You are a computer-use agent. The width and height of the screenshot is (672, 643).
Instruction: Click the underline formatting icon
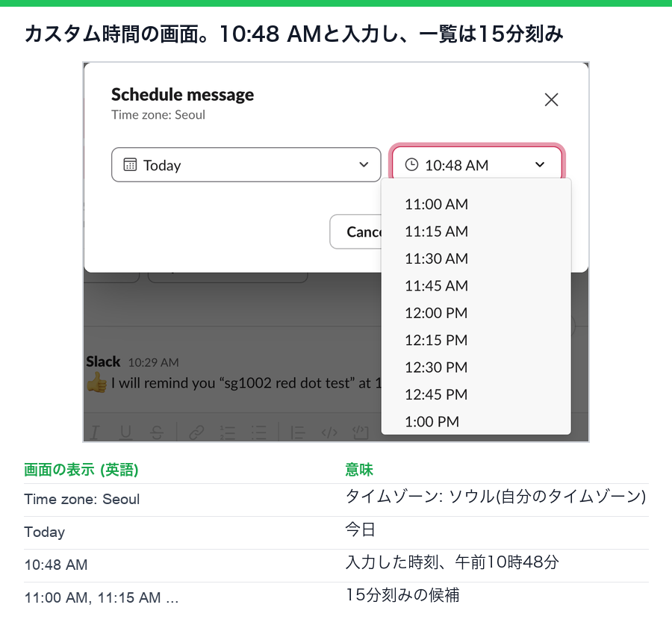[x=125, y=432]
